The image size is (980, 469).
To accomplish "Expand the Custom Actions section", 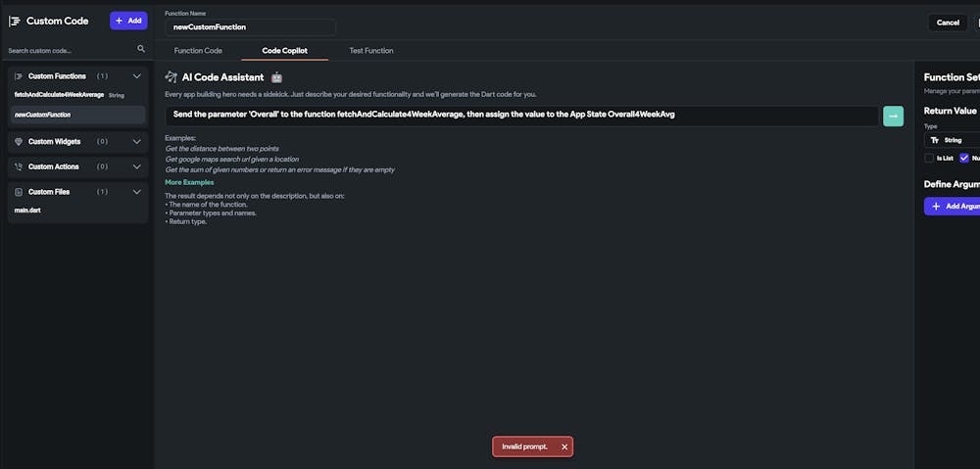I will coord(137,167).
